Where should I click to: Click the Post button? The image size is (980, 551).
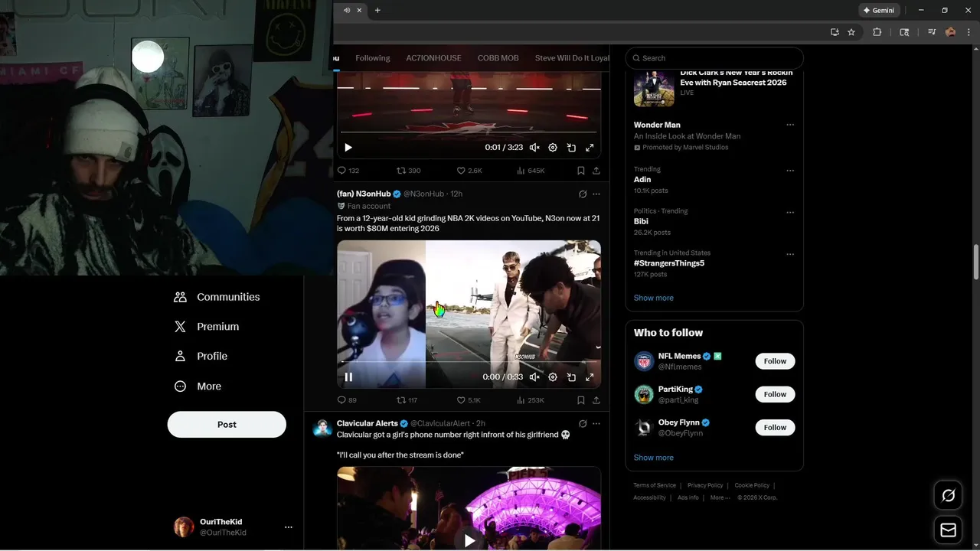click(227, 425)
